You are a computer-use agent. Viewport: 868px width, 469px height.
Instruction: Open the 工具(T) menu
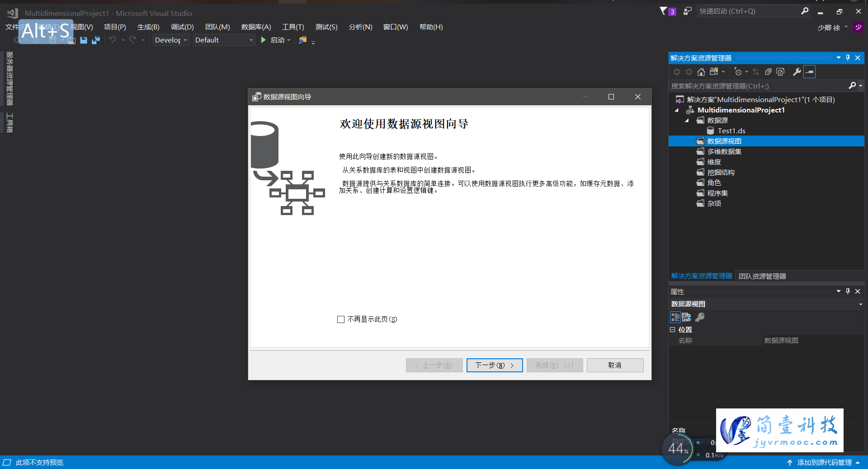tap(293, 27)
